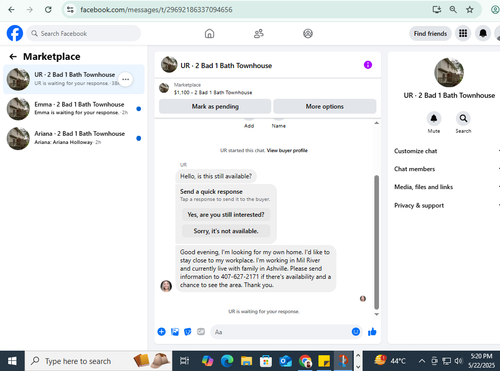Viewport: 500px width, 371px height.
Task: Click the browser back arrow
Action: pos(11,10)
